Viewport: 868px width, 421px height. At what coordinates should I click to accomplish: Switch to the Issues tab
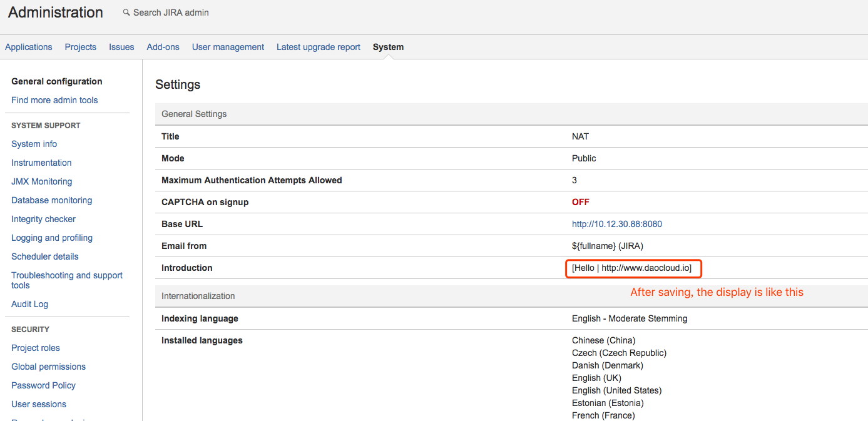[121, 47]
